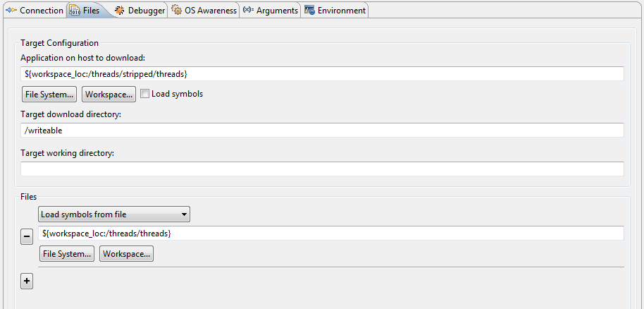Viewport: 644px width, 309px height.
Task: Add a new file entry with plus
Action: [27, 281]
